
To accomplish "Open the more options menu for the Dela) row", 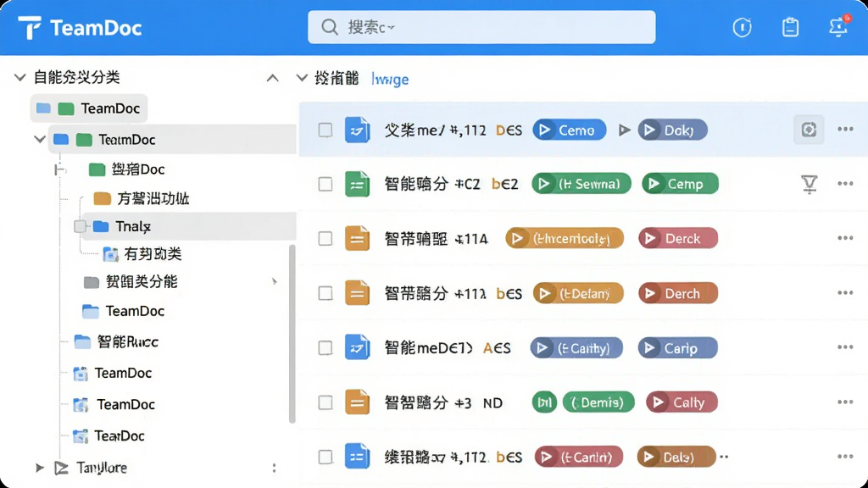I will click(845, 457).
